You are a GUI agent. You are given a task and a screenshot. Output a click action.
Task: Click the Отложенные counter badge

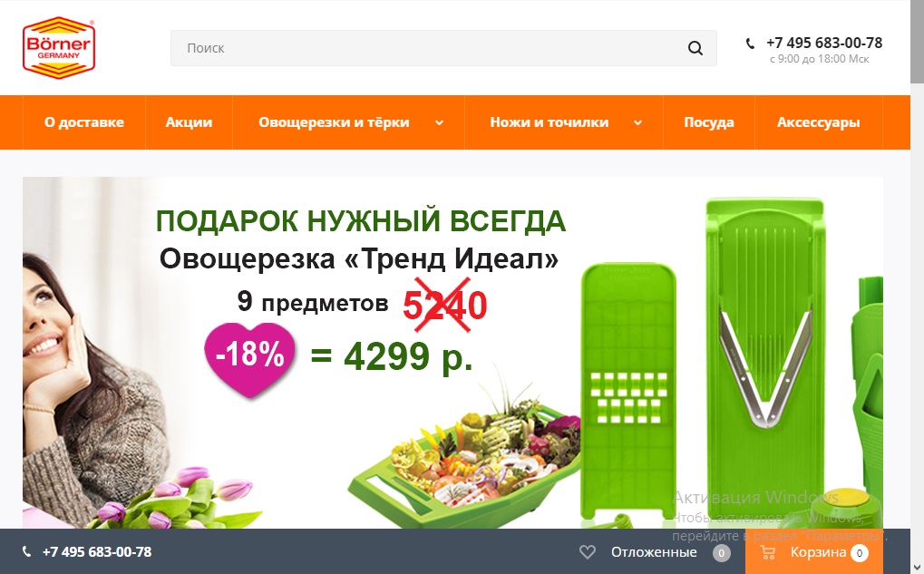coord(721,553)
